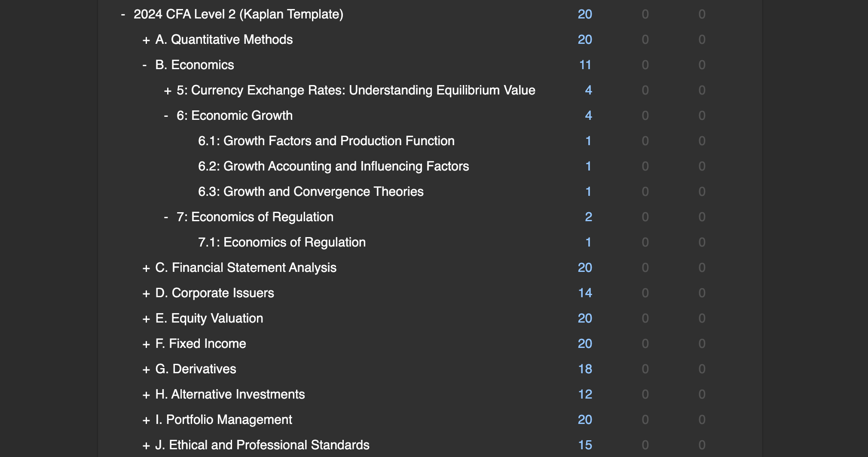Select 6.3: Growth and Convergence Theories deck

311,192
